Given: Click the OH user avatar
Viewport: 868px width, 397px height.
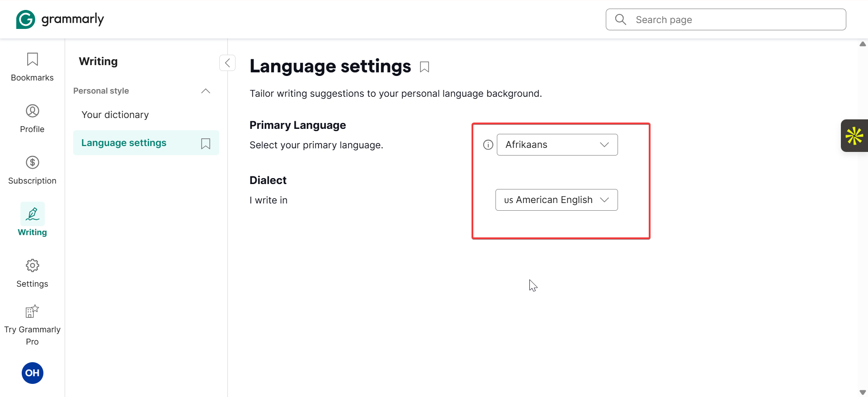Looking at the screenshot, I should pyautogui.click(x=33, y=373).
